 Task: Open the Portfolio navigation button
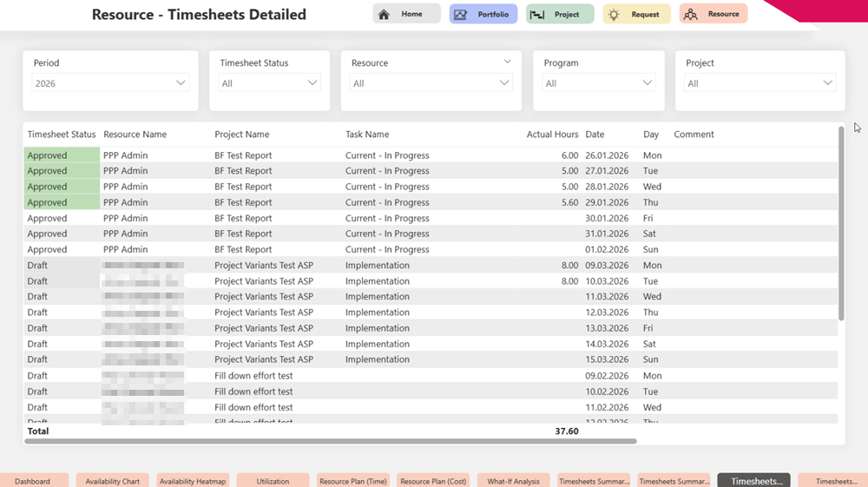pos(483,14)
